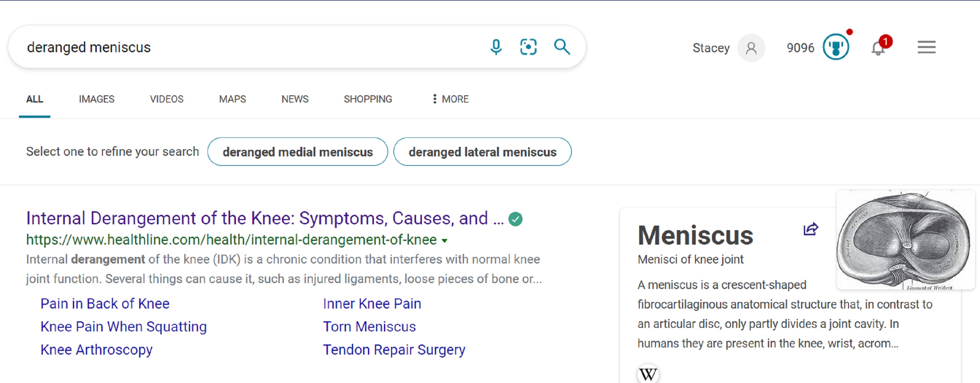Switch to the NEWS tab
The width and height of the screenshot is (980, 383).
click(295, 99)
